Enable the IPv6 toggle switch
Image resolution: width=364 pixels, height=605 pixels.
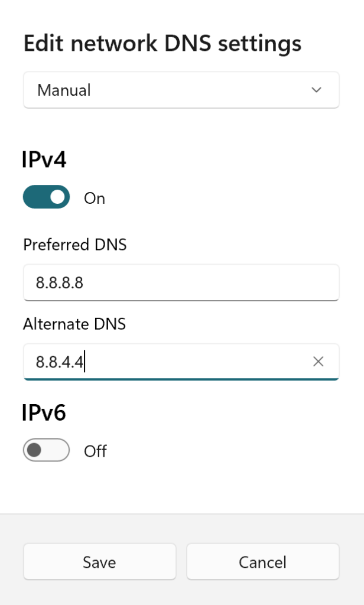click(46, 451)
